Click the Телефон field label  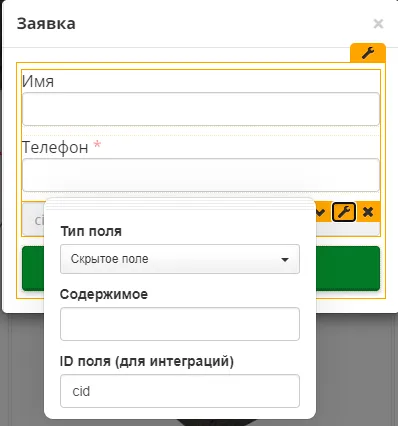pyautogui.click(x=55, y=147)
